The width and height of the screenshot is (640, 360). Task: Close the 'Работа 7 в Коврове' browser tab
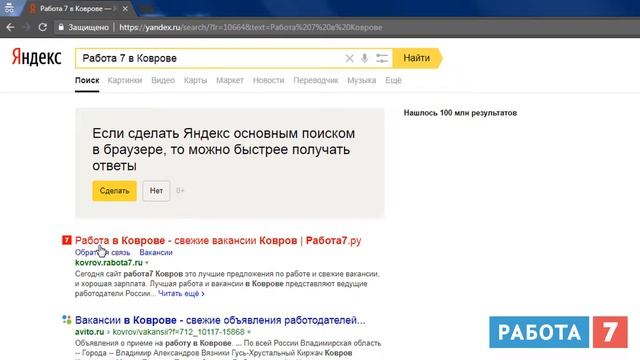pos(125,9)
